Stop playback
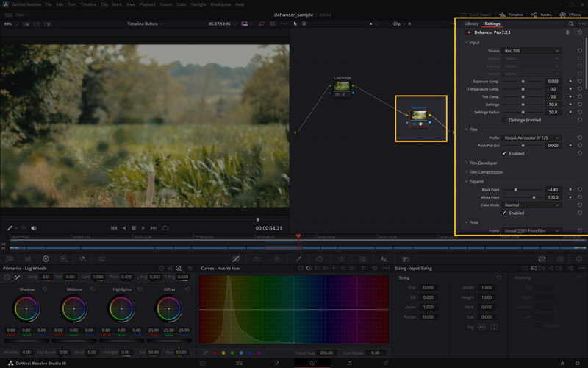This screenshot has height=368, width=588. (134, 228)
